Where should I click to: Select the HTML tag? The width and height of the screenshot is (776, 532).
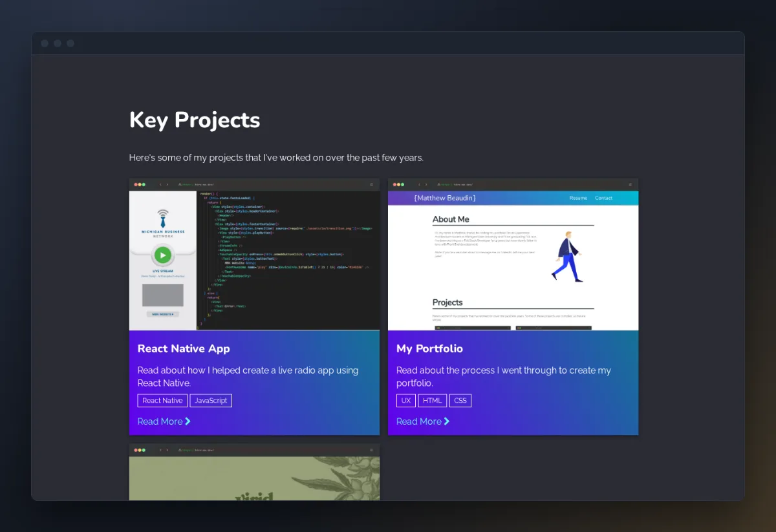(433, 401)
